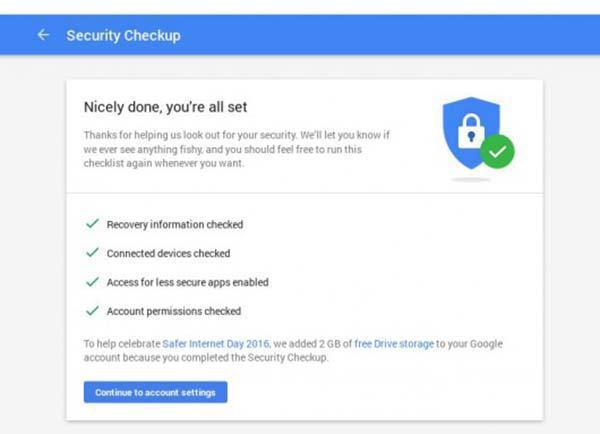
Task: Click checkmark beside Connected devices checked
Action: pos(92,253)
